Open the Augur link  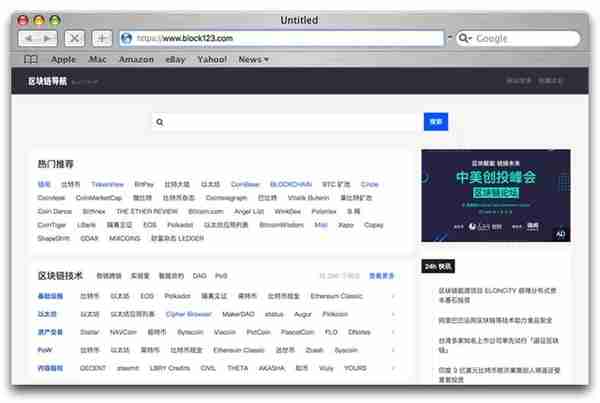(x=303, y=315)
